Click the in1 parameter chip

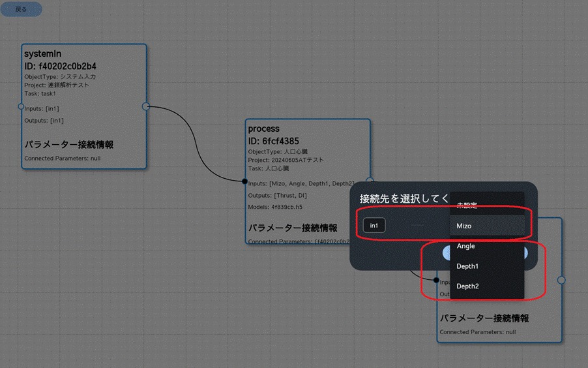click(x=374, y=226)
